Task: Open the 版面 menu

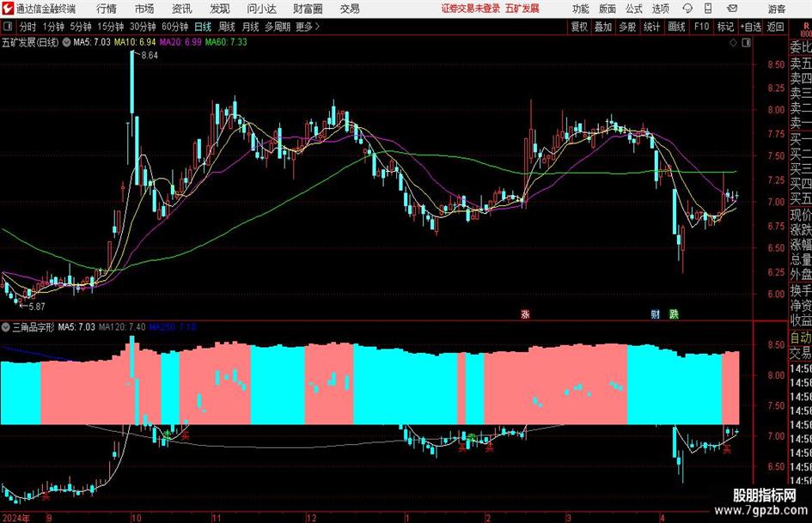Action: click(607, 9)
